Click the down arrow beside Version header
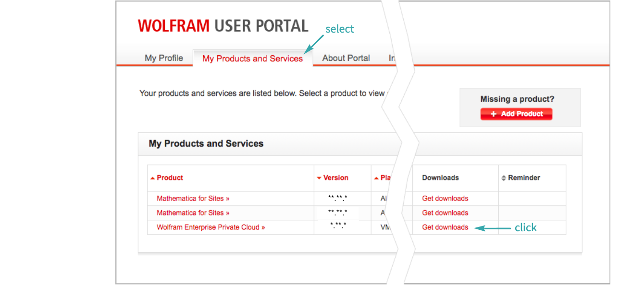Viewport: 644px width, 285px height. coord(319,178)
